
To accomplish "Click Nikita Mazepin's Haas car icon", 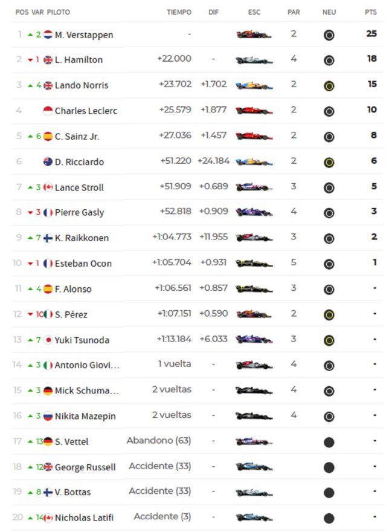I will (x=254, y=416).
